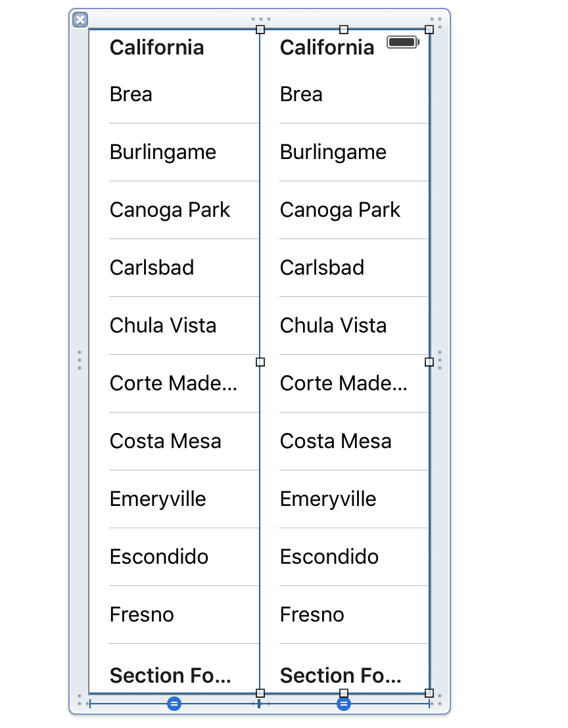The height and width of the screenshot is (728, 568).
Task: Select the Section Footer label in the right table
Action: (x=341, y=675)
